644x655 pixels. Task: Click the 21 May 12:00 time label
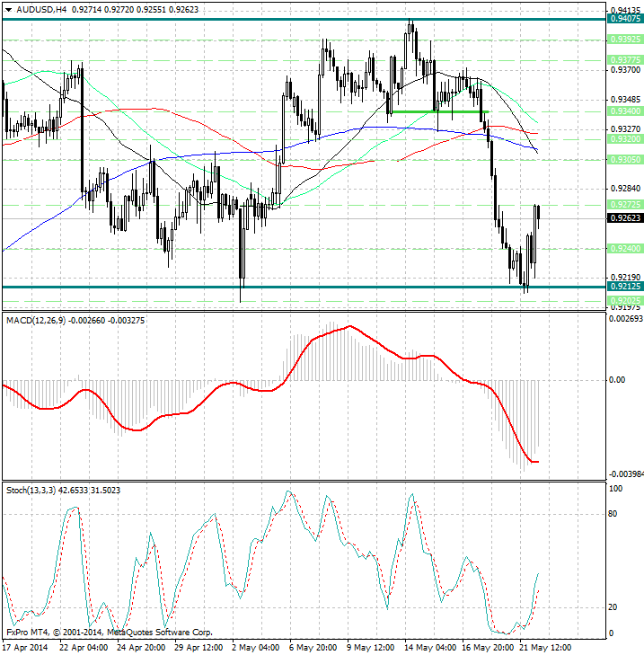pyautogui.click(x=545, y=648)
